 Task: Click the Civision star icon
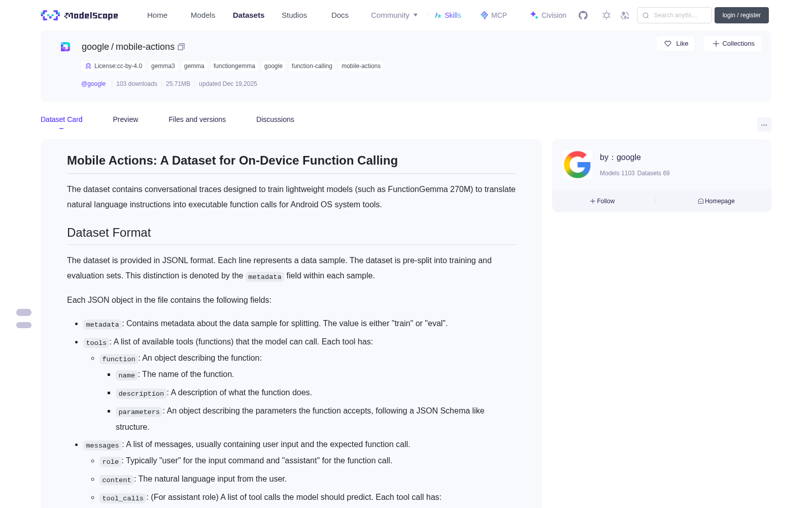(x=534, y=15)
